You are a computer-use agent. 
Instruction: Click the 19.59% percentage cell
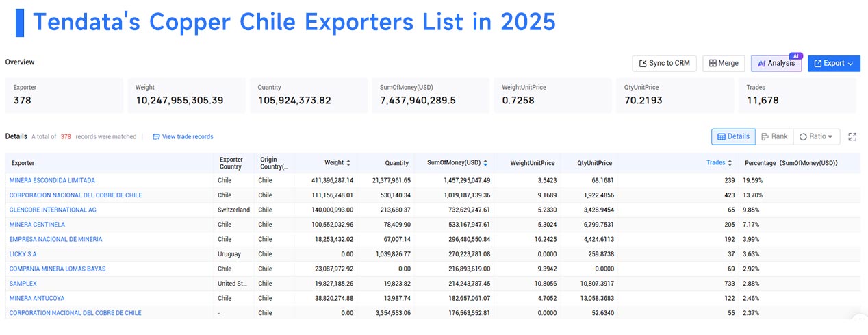(754, 180)
